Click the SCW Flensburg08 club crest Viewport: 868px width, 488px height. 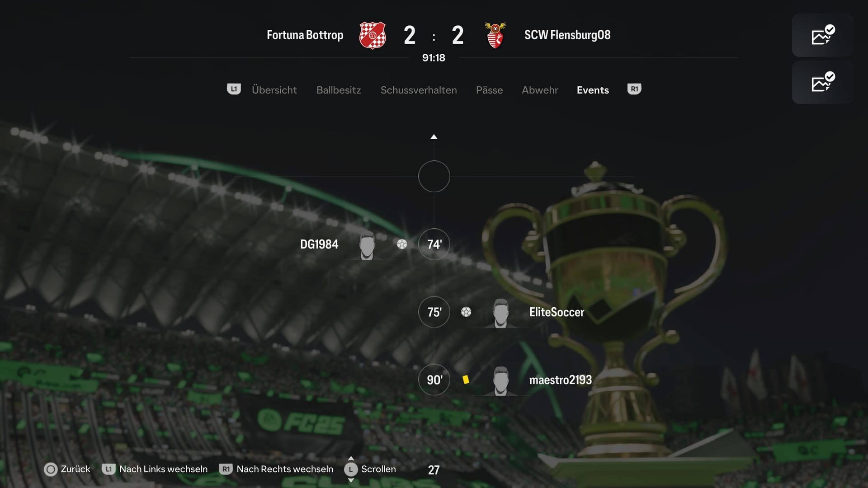point(495,35)
